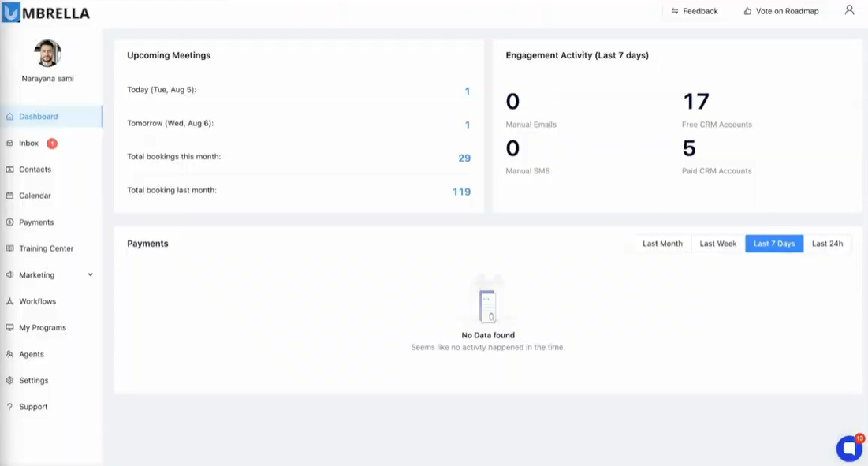Viewport: 868px width, 466px height.
Task: Click the red Inbox notification badge
Action: (52, 144)
